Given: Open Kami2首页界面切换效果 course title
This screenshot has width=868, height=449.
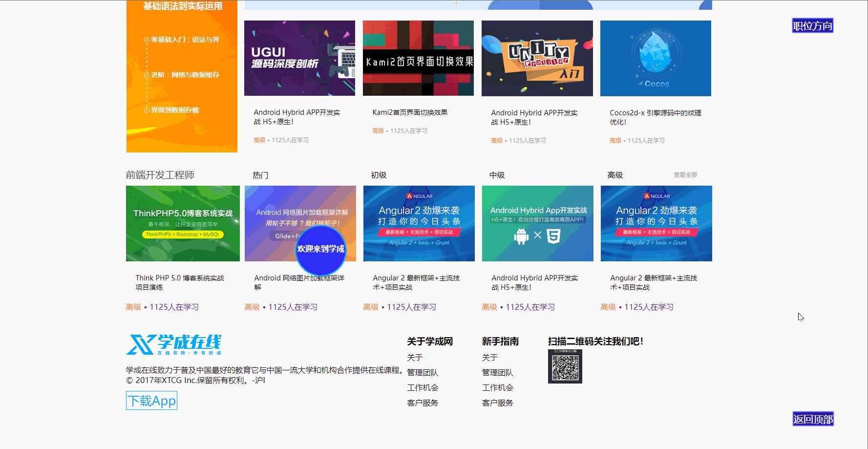Looking at the screenshot, I should 410,112.
